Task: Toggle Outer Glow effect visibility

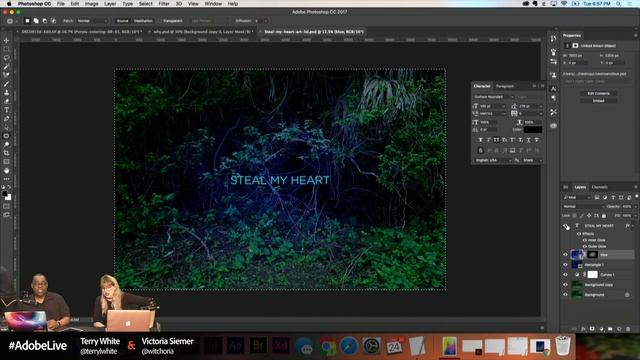Action: click(584, 247)
